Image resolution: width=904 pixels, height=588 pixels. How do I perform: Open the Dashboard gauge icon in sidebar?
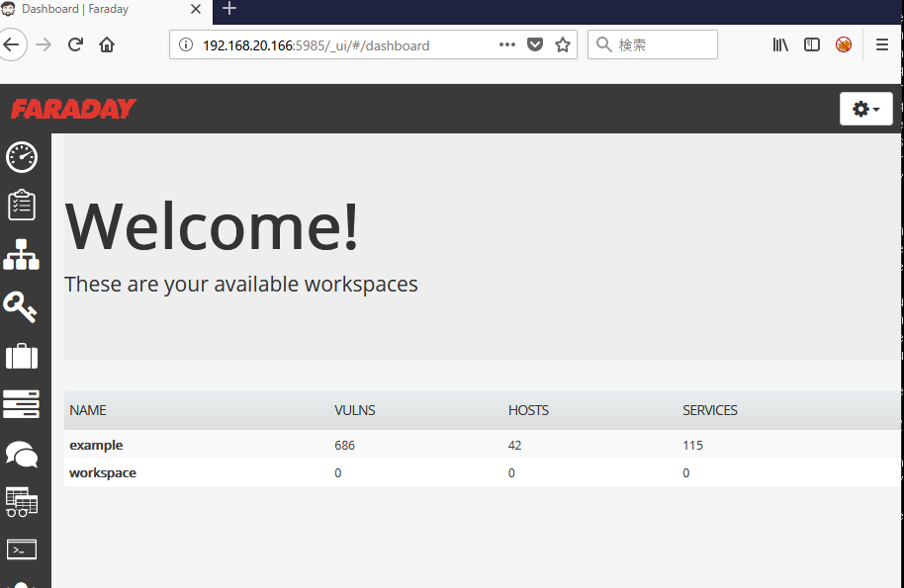click(22, 157)
